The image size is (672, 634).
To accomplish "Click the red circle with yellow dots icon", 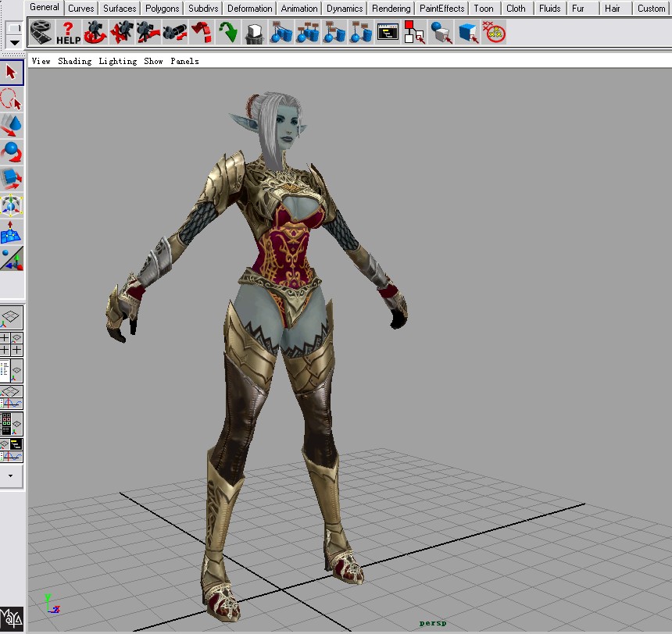I will [494, 33].
